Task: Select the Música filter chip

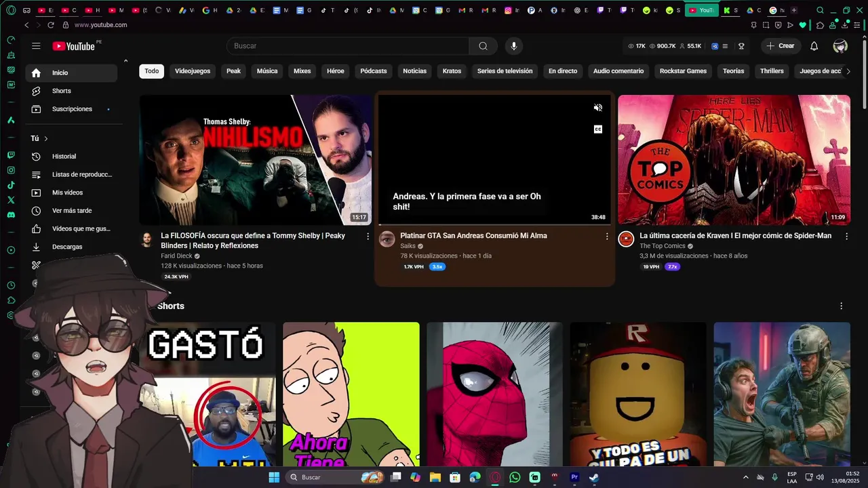Action: 267,71
